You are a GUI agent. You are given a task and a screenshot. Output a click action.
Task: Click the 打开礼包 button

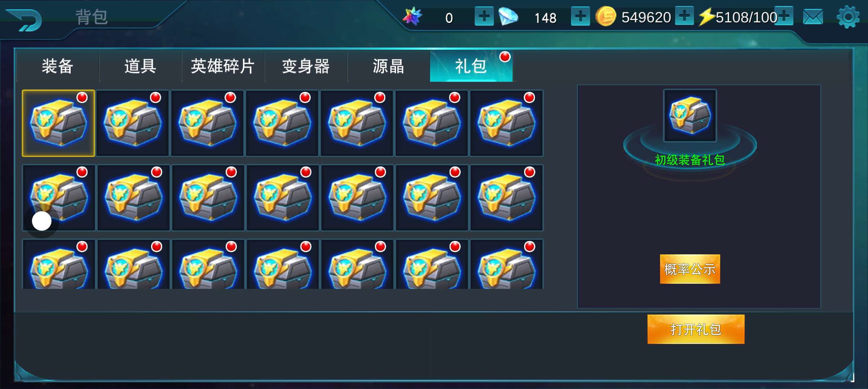pyautogui.click(x=696, y=329)
